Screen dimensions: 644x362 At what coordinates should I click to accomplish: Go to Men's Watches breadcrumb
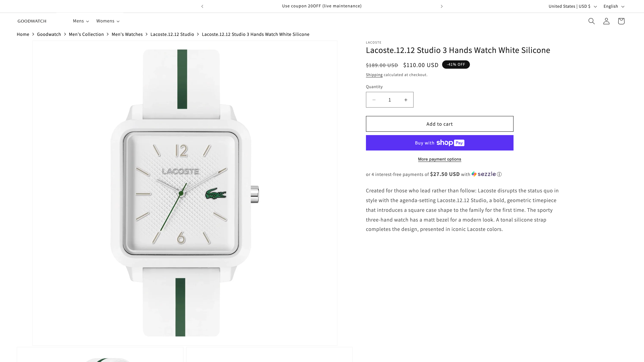[x=127, y=34]
